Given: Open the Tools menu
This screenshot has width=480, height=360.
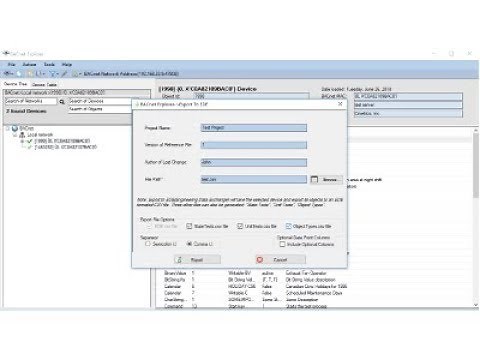Looking at the screenshot, I should [x=49, y=64].
